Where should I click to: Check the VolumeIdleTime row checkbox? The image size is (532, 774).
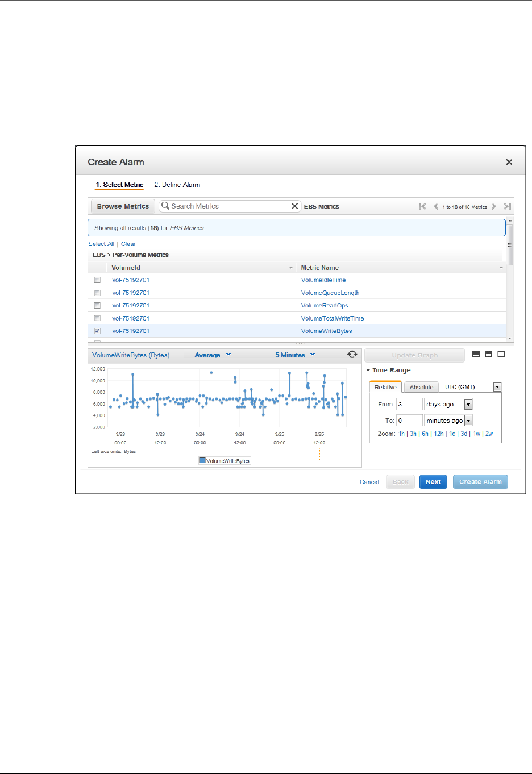(97, 280)
